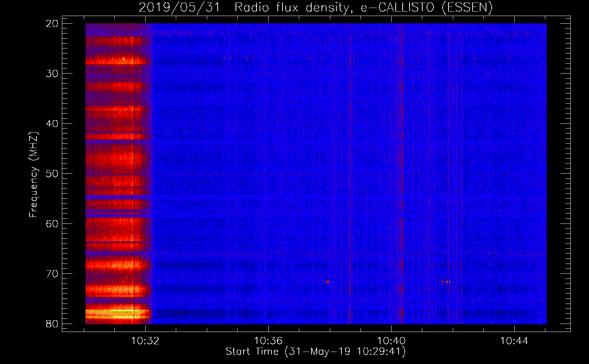Click the 10:40 time tick label

point(391,341)
